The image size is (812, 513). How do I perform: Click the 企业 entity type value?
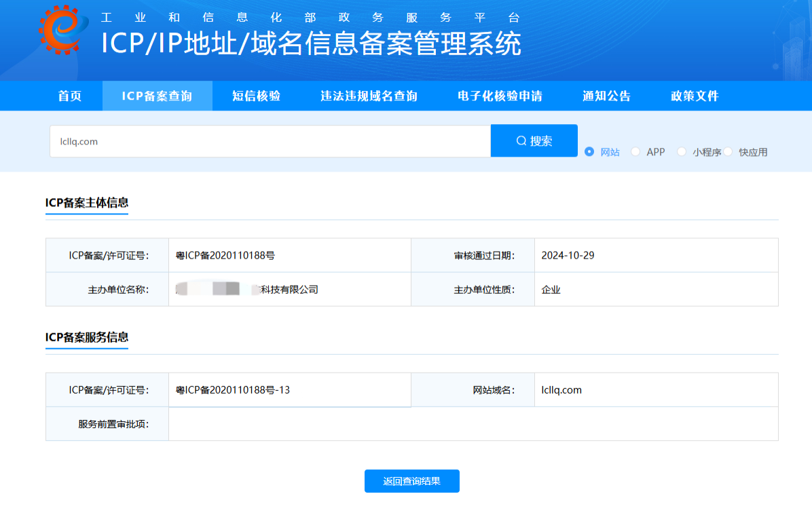[551, 289]
